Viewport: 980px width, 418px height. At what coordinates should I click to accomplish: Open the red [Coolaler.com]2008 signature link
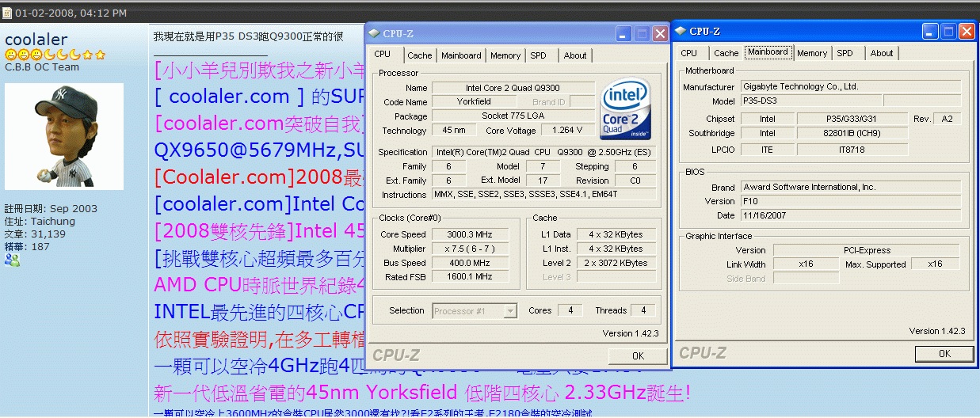click(258, 176)
